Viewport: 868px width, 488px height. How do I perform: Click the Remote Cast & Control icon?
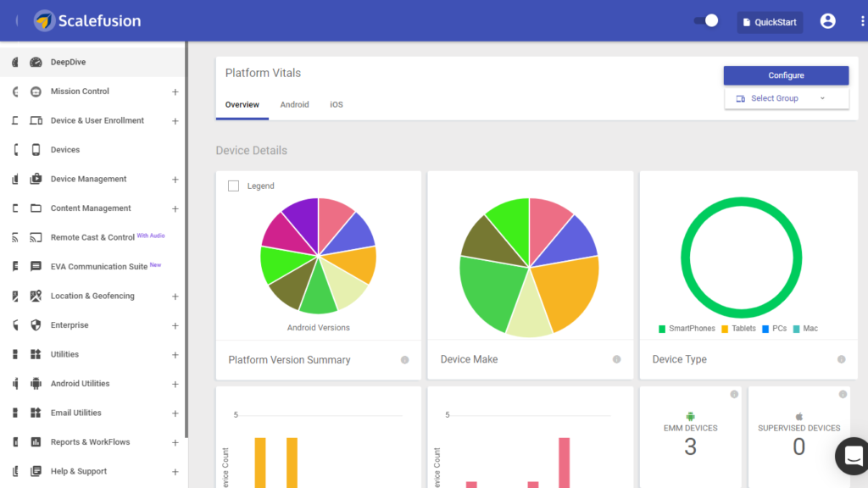click(36, 238)
